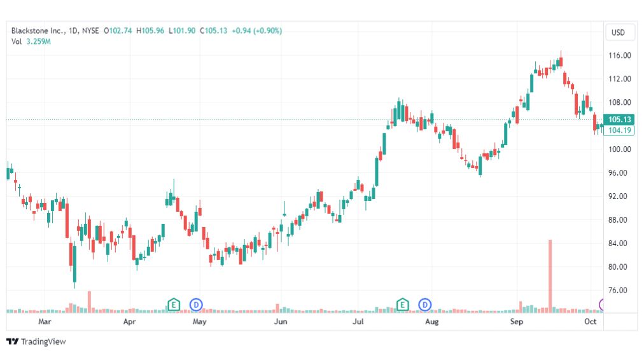The image size is (644, 353).
Task: Click the 76.00 price scale label
Action: click(x=618, y=290)
